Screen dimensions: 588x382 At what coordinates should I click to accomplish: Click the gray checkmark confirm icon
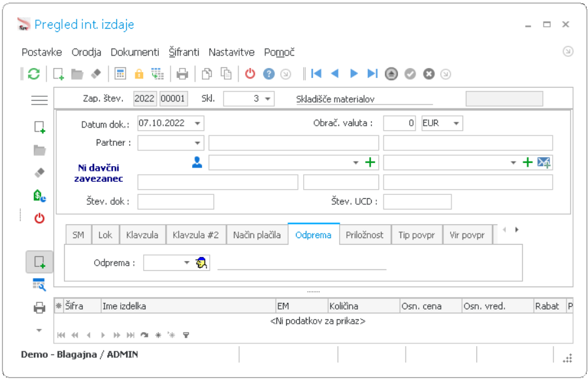click(x=410, y=74)
